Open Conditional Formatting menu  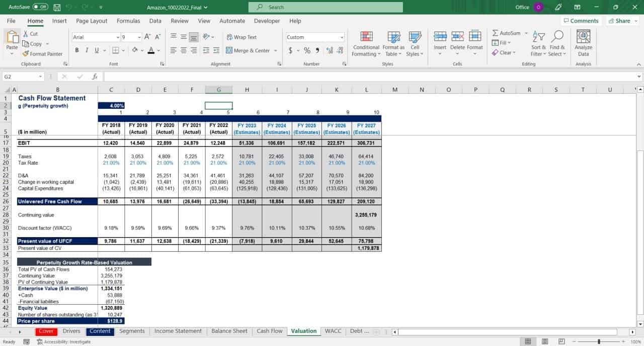click(367, 44)
